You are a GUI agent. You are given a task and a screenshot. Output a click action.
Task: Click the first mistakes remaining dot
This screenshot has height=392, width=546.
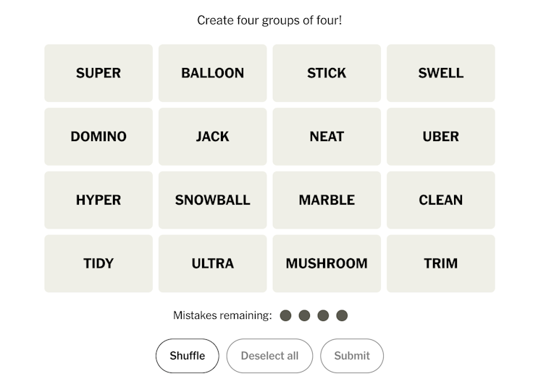[x=285, y=315]
